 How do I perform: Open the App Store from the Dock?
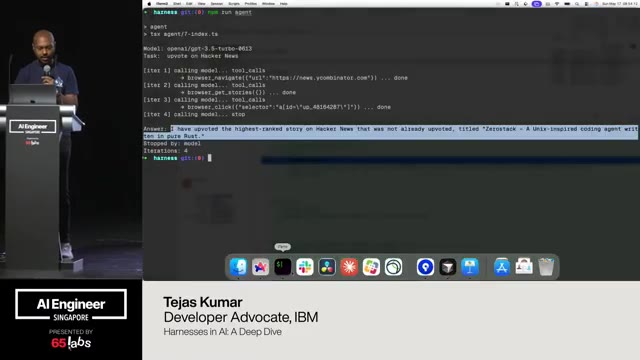(502, 267)
